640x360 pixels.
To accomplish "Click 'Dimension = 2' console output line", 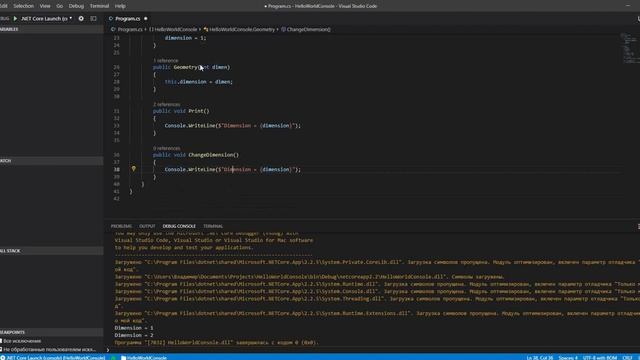I will click(x=134, y=335).
